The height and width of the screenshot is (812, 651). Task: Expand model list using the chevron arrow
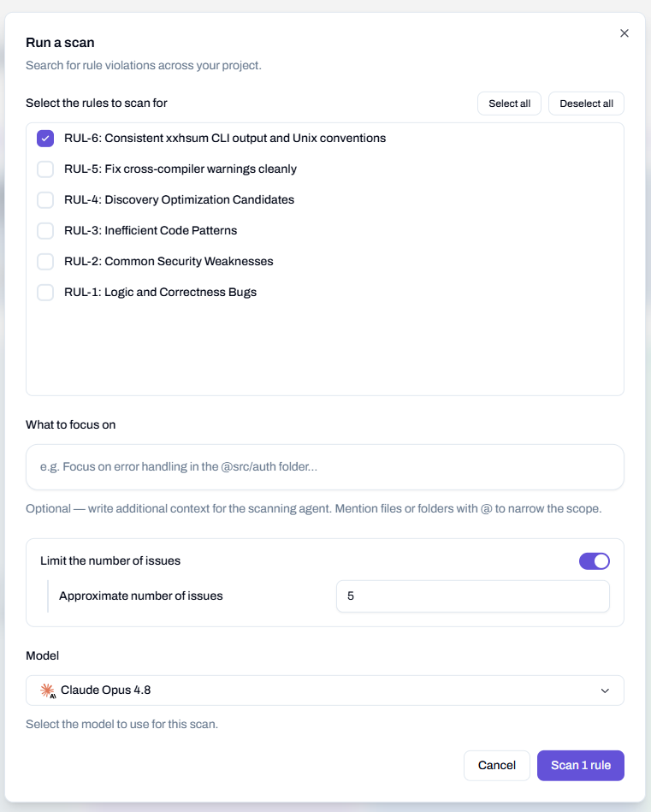(605, 690)
